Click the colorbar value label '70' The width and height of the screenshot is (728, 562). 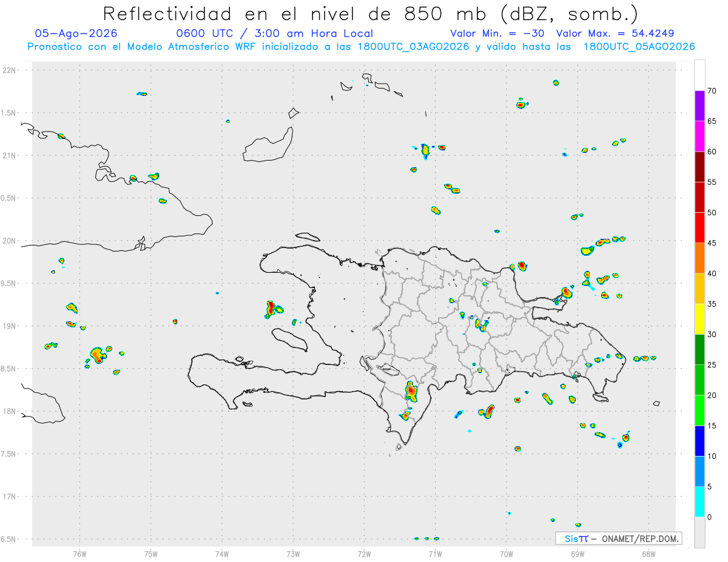click(712, 91)
